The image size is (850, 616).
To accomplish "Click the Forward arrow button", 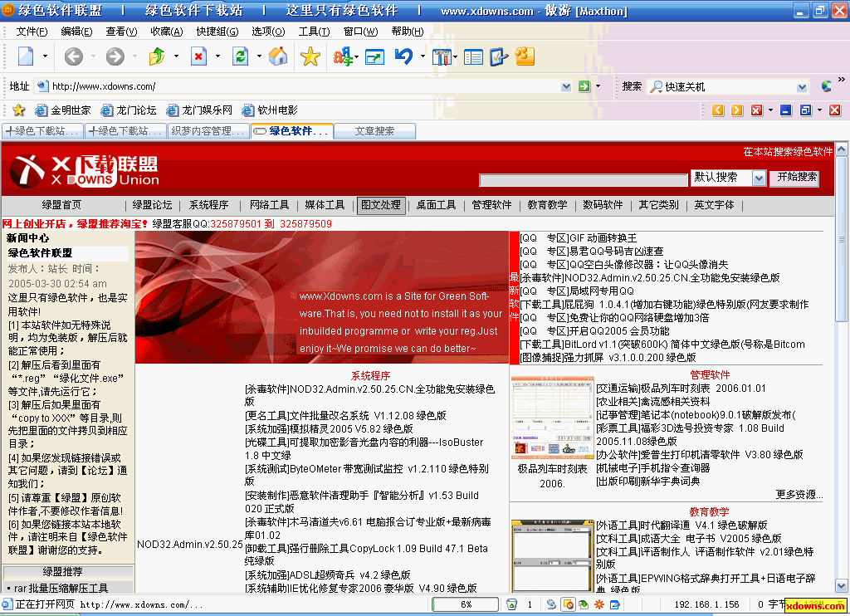I will 115,56.
